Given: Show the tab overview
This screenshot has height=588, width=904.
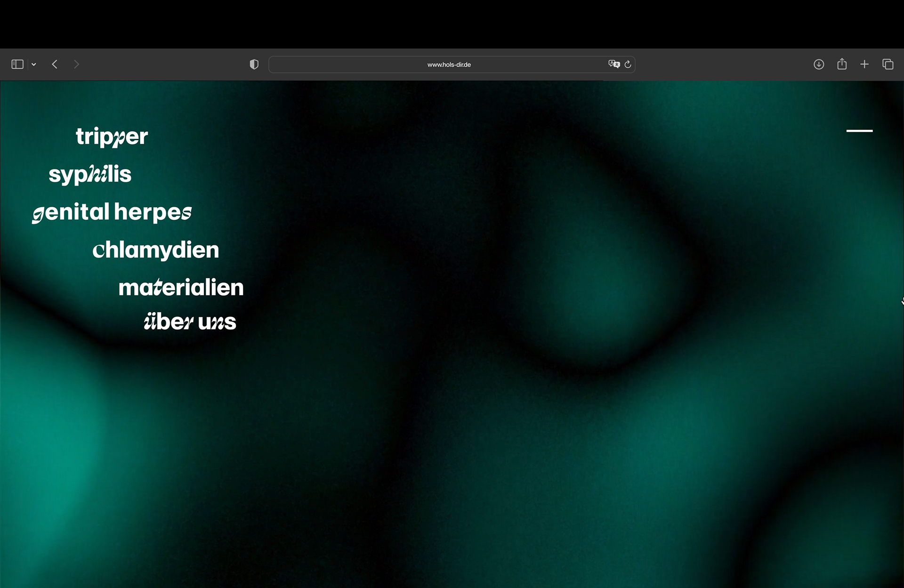Looking at the screenshot, I should pyautogui.click(x=888, y=64).
